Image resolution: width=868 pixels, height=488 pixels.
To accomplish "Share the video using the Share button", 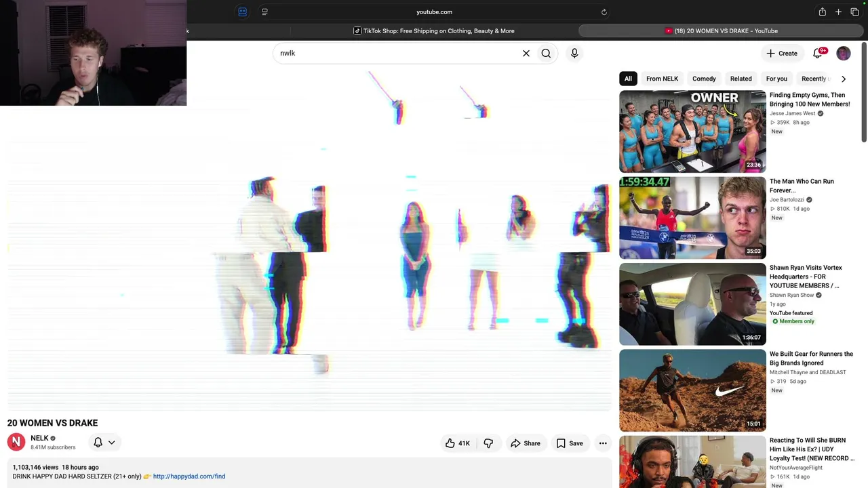I will [526, 443].
